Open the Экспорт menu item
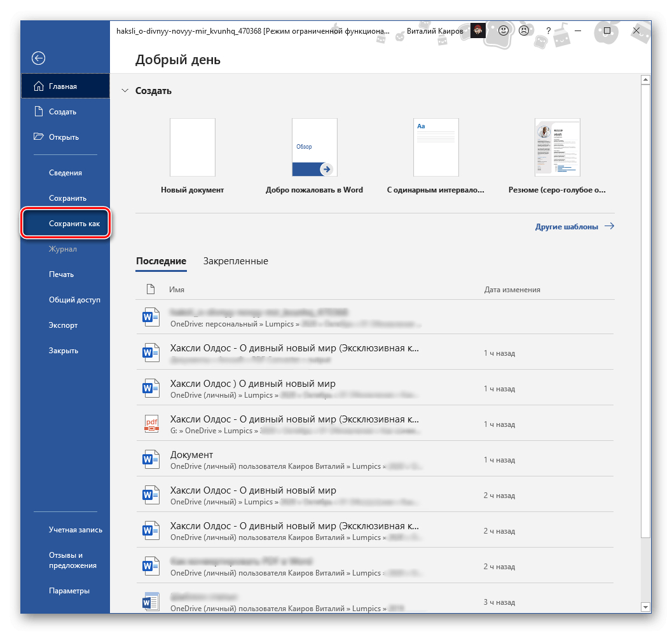Screen dimensions: 672x634 tap(63, 325)
